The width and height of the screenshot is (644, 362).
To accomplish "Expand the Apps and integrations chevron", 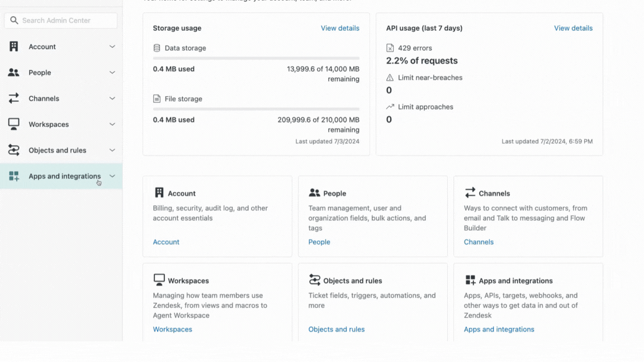I will pos(112,176).
